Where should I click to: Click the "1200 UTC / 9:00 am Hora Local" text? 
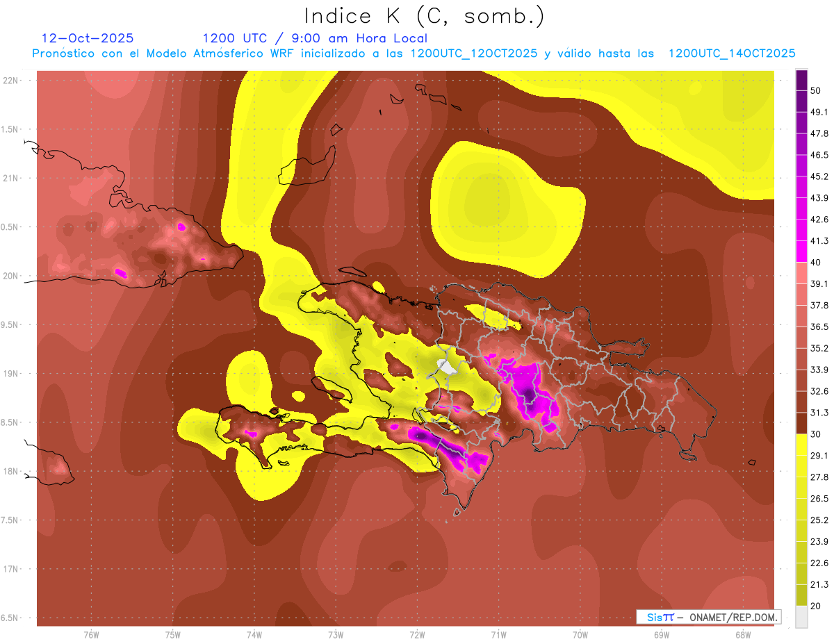click(315, 38)
